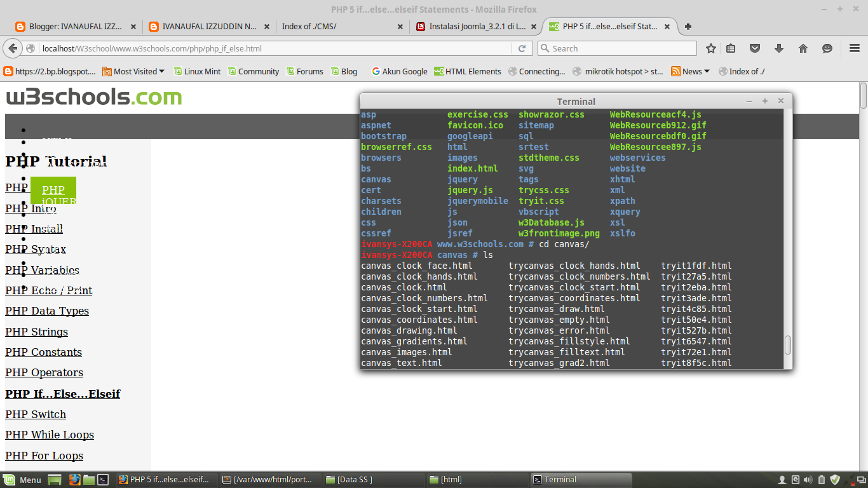The width and height of the screenshot is (868, 488).
Task: Open the volume control in the tray
Action: 808,480
